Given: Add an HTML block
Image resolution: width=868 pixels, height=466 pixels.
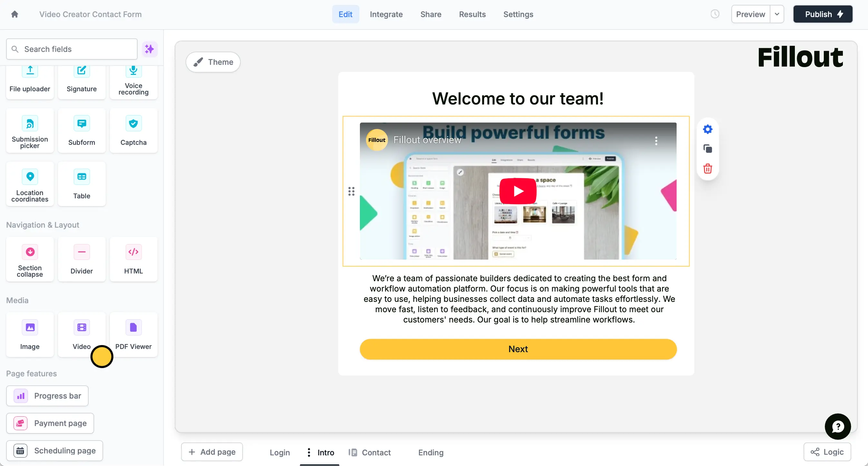Looking at the screenshot, I should tap(133, 259).
